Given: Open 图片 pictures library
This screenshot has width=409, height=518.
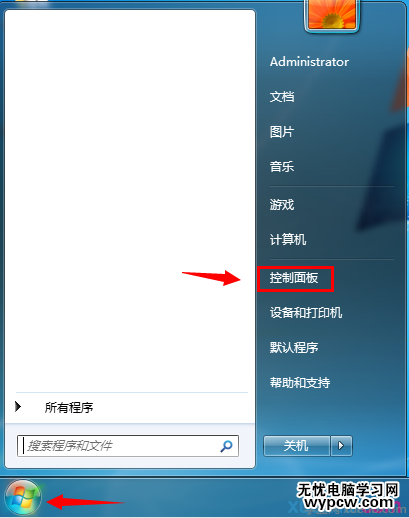Looking at the screenshot, I should pyautogui.click(x=282, y=132).
